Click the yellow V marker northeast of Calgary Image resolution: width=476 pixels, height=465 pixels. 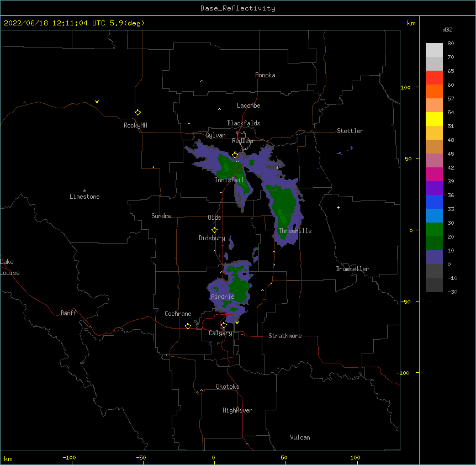click(x=237, y=323)
